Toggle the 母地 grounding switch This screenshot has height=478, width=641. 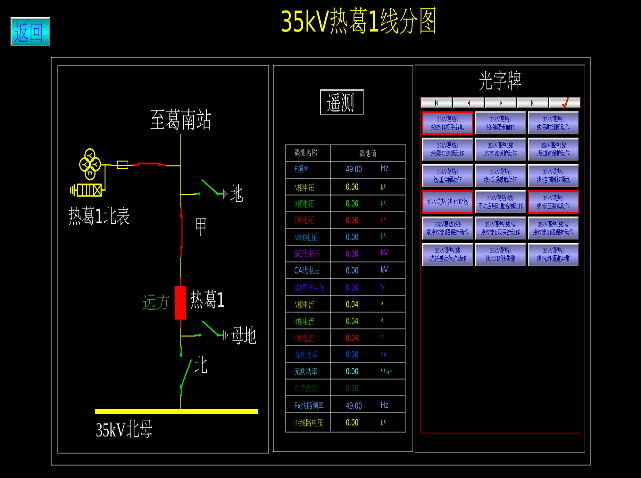pos(213,330)
